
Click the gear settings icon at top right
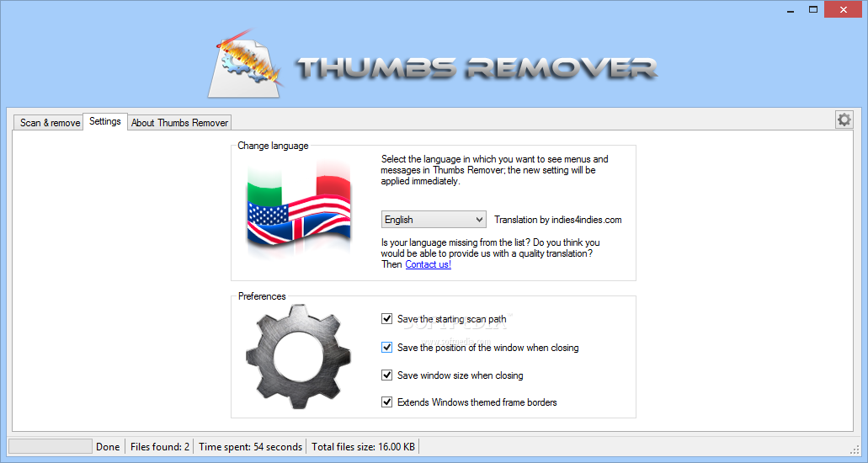point(844,119)
